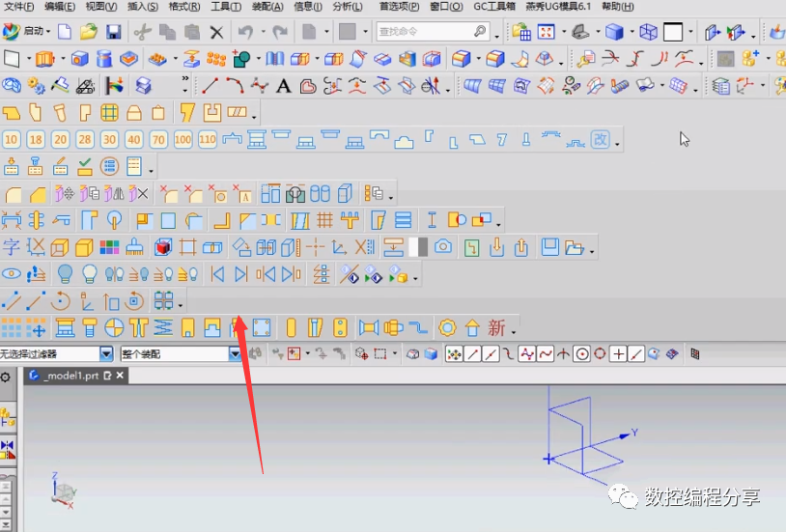The image size is (786, 532).
Task: Click the 字 text engraving icon
Action: (11, 247)
